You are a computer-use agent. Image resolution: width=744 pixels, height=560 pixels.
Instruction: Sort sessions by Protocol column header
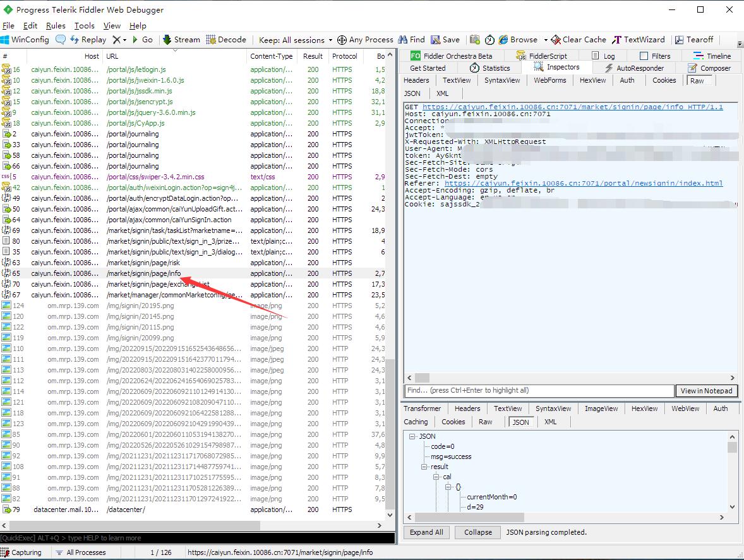point(344,56)
